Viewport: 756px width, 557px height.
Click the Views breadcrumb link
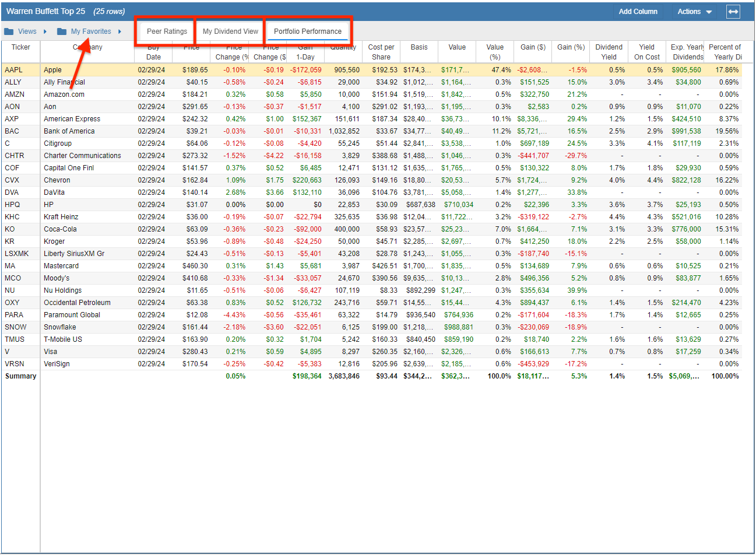pos(27,31)
